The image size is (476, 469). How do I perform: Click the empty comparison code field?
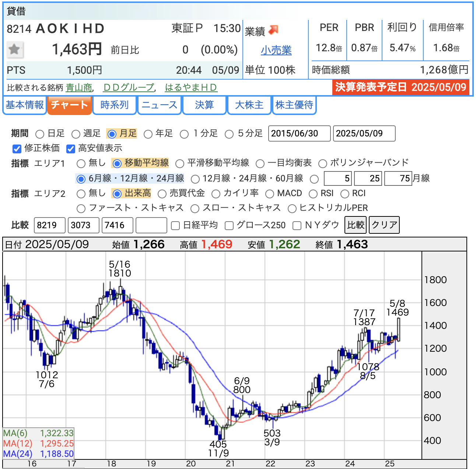click(151, 225)
